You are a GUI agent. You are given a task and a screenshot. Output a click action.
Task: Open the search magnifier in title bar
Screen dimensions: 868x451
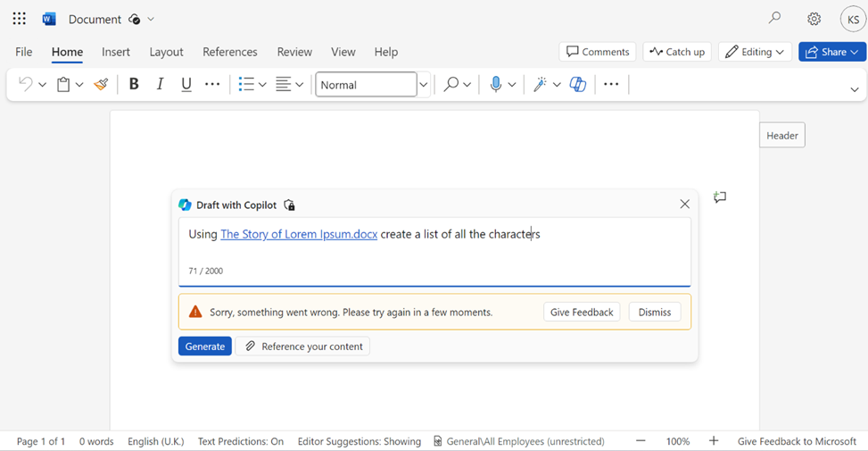pos(774,18)
